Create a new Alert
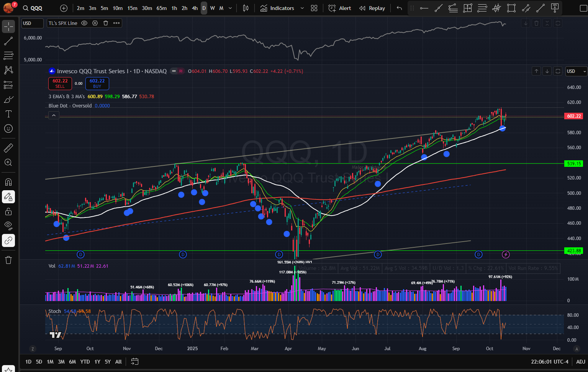The width and height of the screenshot is (588, 372). point(340,8)
